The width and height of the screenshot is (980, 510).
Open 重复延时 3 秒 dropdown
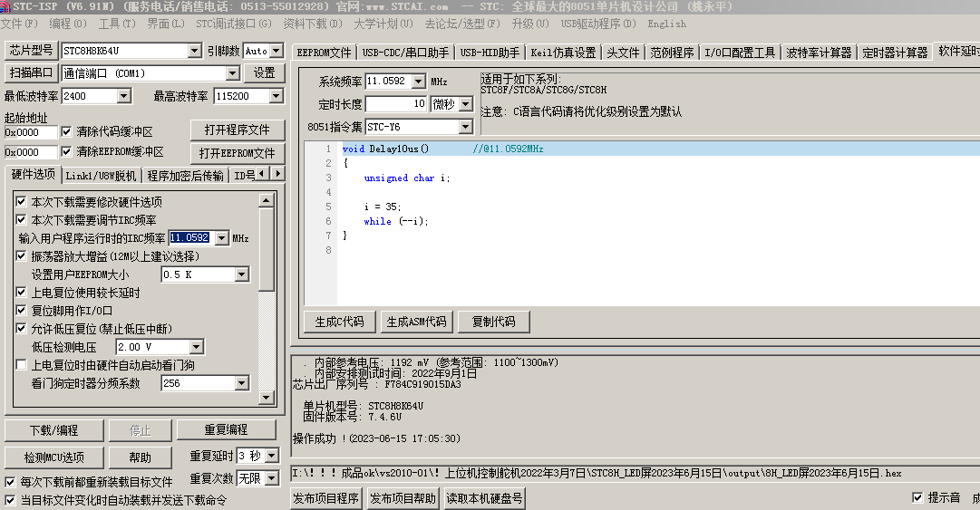272,456
